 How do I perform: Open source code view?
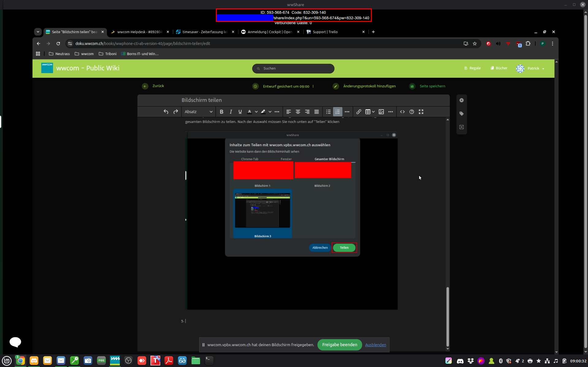click(402, 112)
